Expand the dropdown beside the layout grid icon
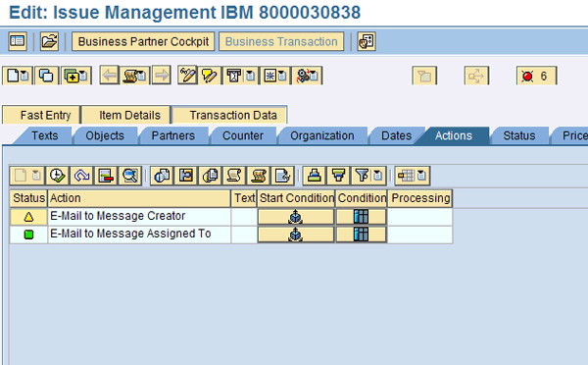 (421, 176)
